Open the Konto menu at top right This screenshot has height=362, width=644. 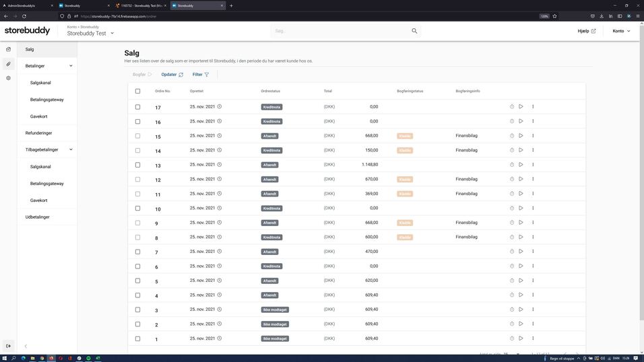coord(621,31)
